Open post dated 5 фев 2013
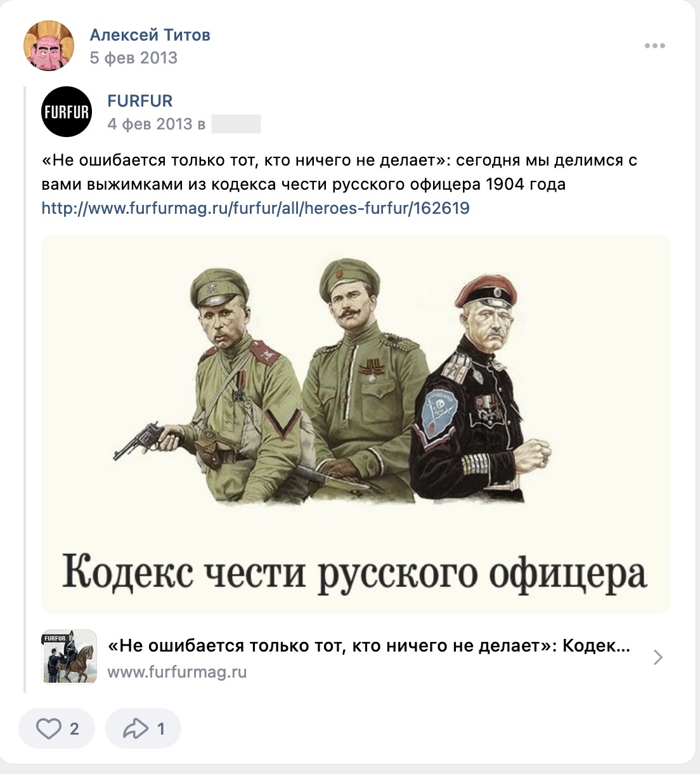This screenshot has width=700, height=774. click(134, 58)
